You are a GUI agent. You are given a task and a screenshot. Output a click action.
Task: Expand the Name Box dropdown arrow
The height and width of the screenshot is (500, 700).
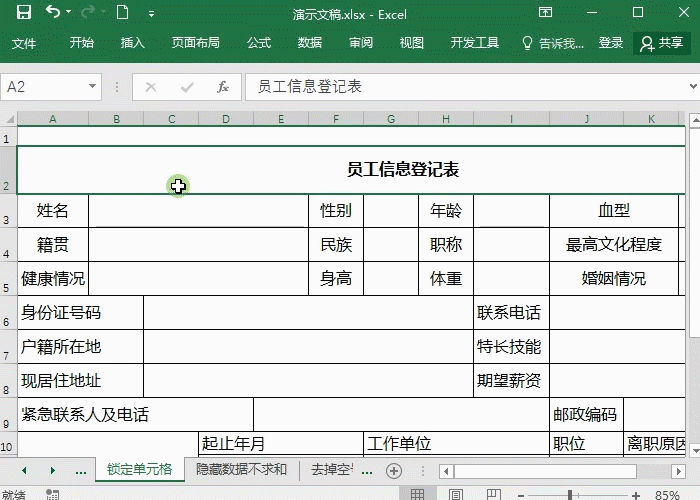pos(92,86)
